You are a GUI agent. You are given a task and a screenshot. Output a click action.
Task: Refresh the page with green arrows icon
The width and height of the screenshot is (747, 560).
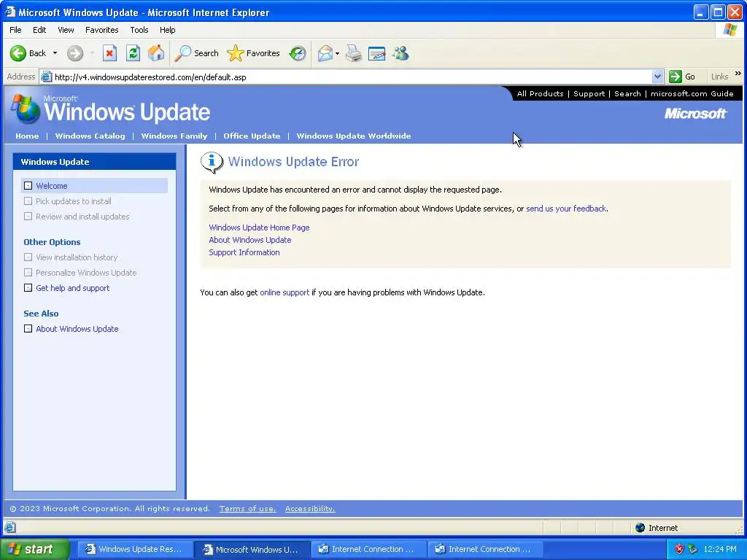click(133, 53)
